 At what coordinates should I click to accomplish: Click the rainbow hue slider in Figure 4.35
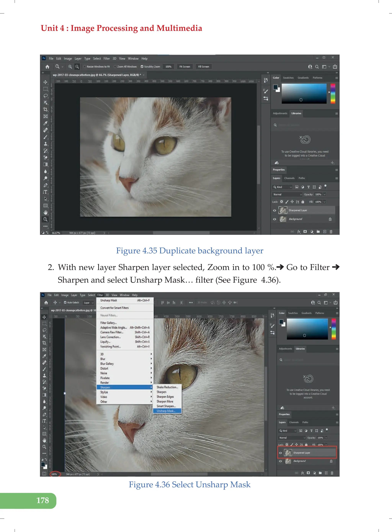pyautogui.click(x=333, y=93)
